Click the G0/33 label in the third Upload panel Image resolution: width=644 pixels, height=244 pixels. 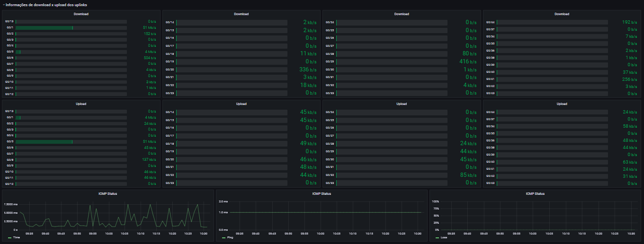pos(330,183)
